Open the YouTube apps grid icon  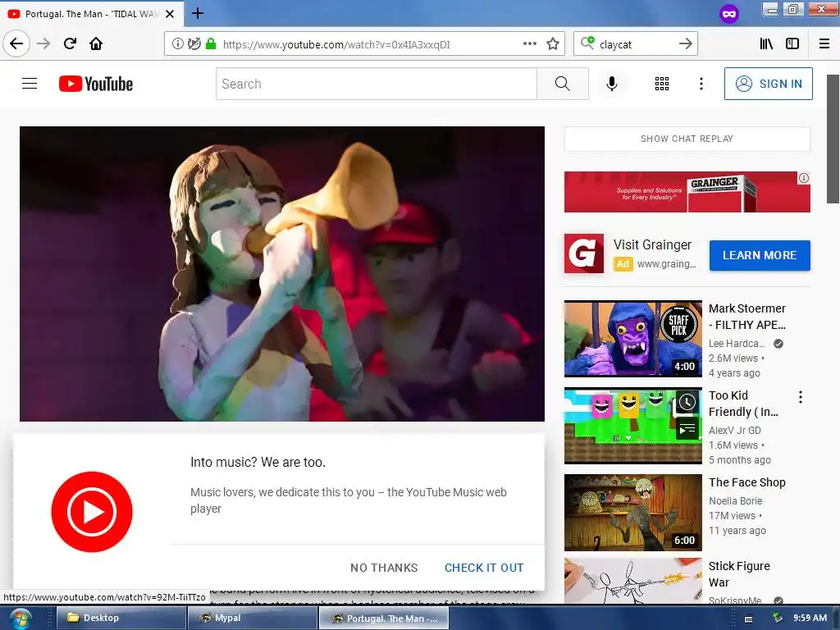[662, 84]
